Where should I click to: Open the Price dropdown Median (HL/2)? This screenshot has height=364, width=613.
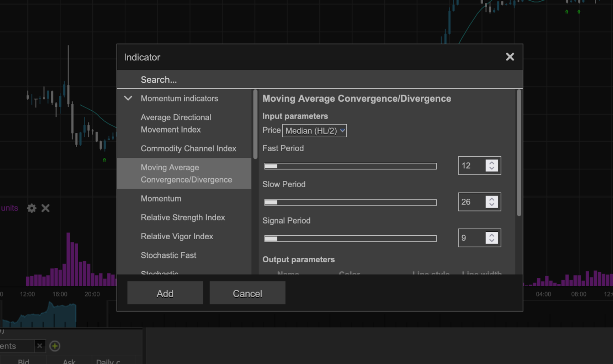click(314, 131)
